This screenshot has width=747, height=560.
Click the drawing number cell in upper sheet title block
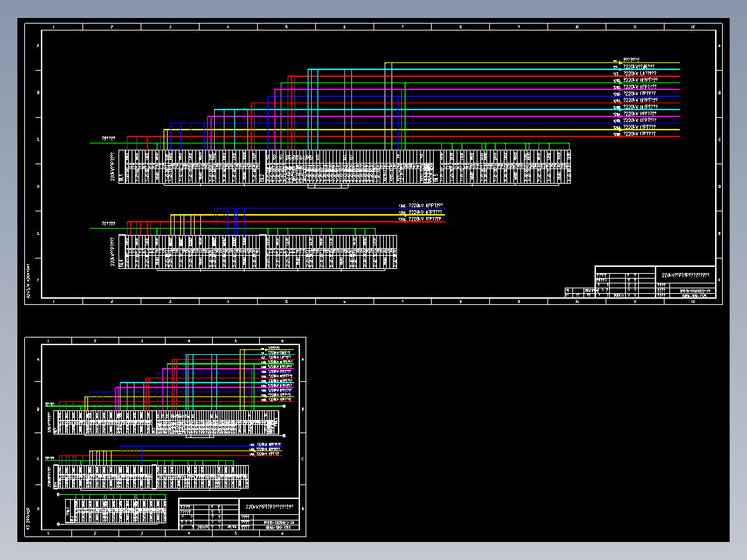pos(694,290)
